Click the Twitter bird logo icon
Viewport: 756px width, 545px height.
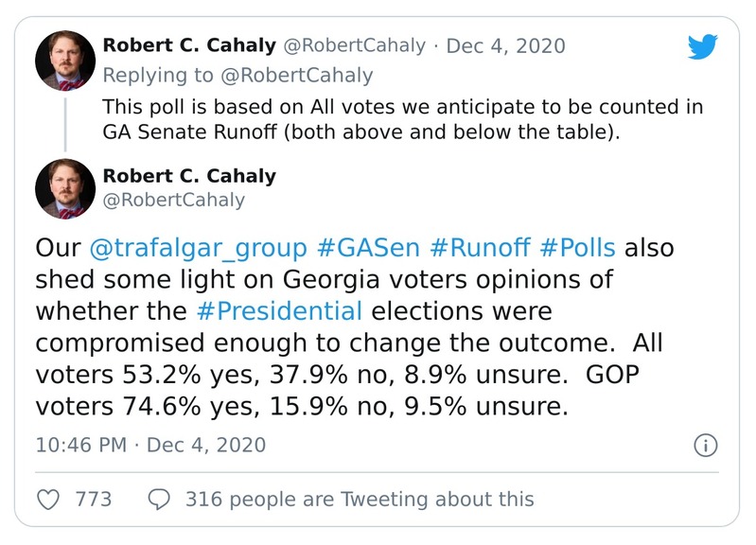point(702,48)
